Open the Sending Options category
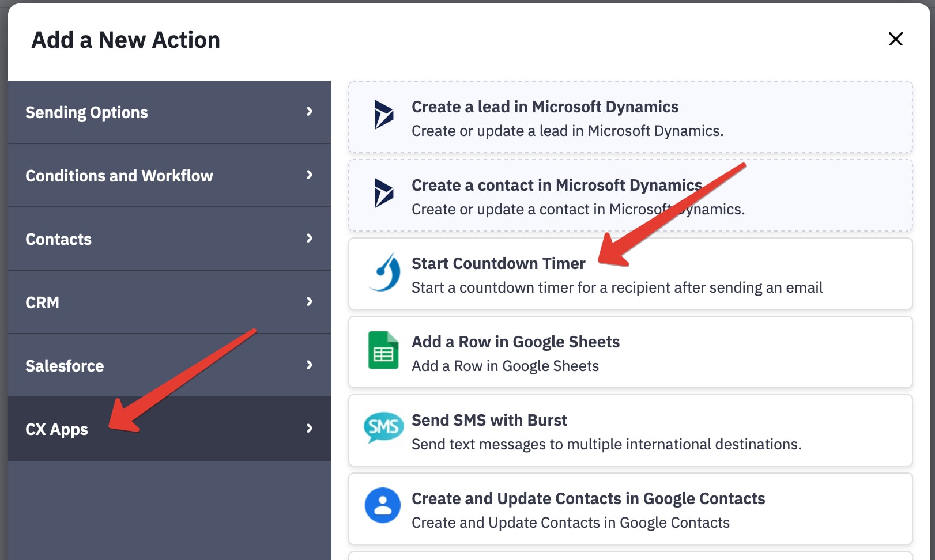Viewport: 935px width, 560px height. [x=169, y=112]
